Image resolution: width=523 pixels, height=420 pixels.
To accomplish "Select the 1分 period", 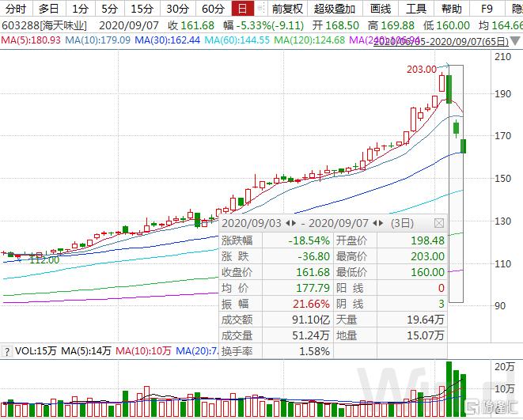I will (81, 9).
